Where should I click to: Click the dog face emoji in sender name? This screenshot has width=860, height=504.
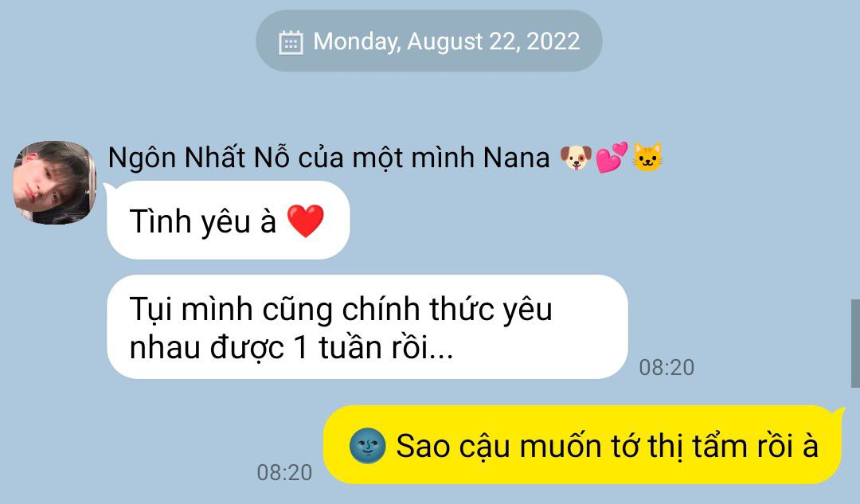576,158
